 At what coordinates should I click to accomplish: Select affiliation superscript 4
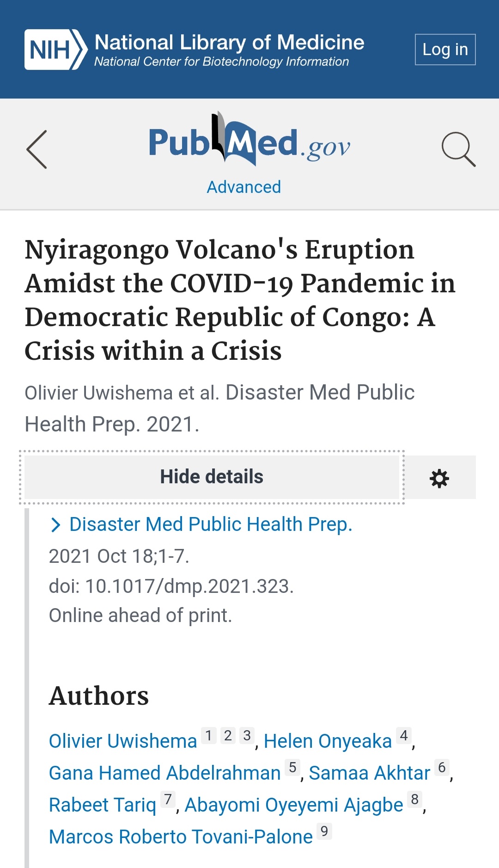click(404, 735)
